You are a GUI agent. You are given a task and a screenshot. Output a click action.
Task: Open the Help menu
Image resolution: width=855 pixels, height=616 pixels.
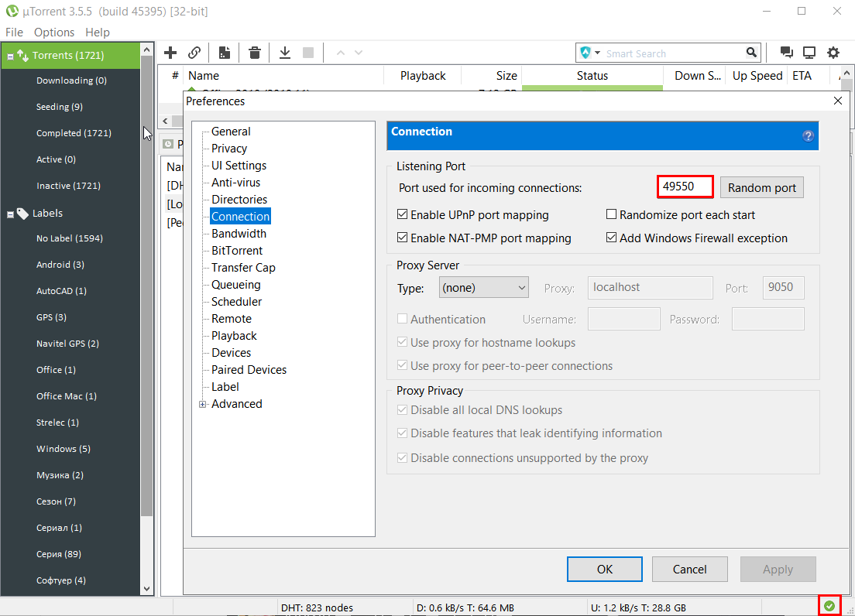(98, 33)
